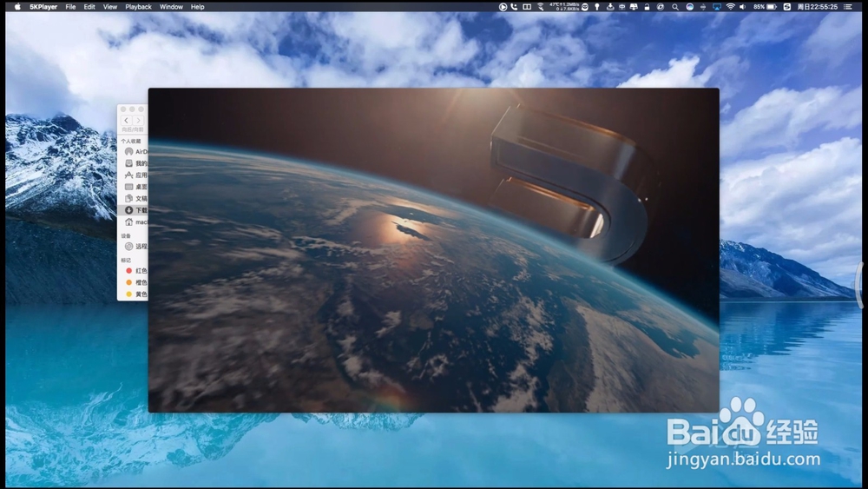Select the red 红色 tag in Finder

coord(133,271)
